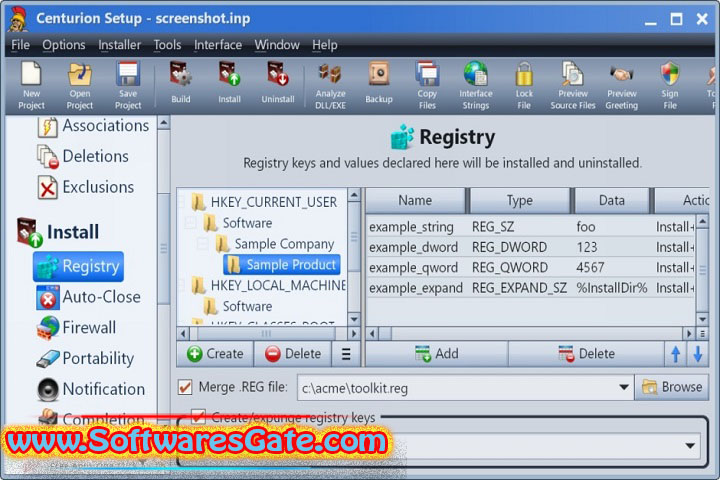Open the Options menu

coord(64,45)
